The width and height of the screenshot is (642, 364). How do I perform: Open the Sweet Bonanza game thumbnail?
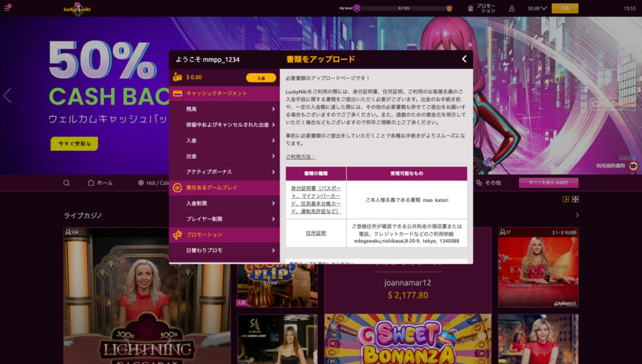(x=408, y=339)
